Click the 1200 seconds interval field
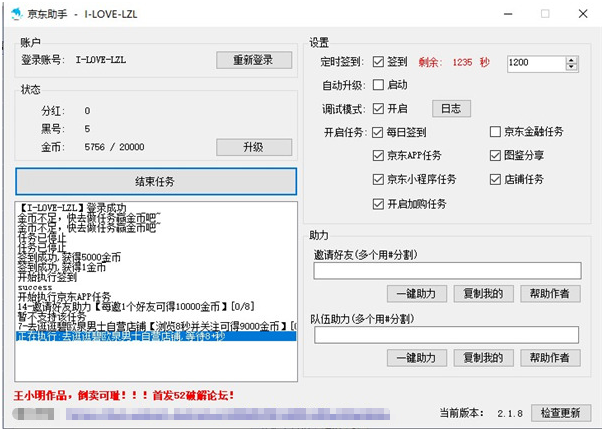The image size is (604, 431). coord(536,63)
